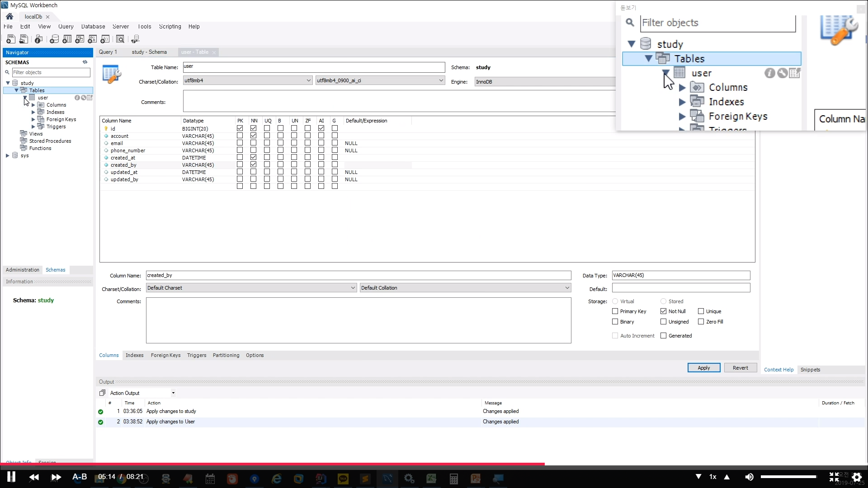Click the Revert button
The image size is (868, 488).
[x=740, y=368]
